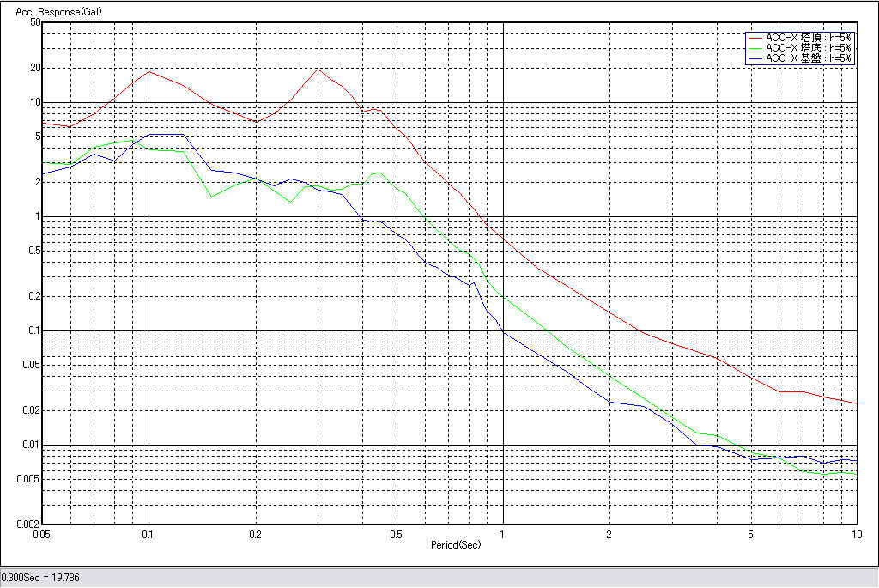Click the '20' tick label on the response axis
Screen dimensions: 879x588
[x=35, y=68]
